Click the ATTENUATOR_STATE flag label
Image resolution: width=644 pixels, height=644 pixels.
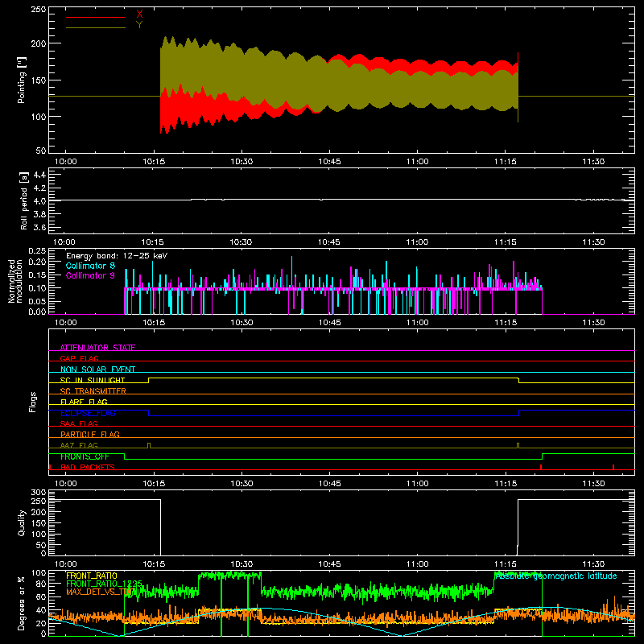pyautogui.click(x=97, y=348)
